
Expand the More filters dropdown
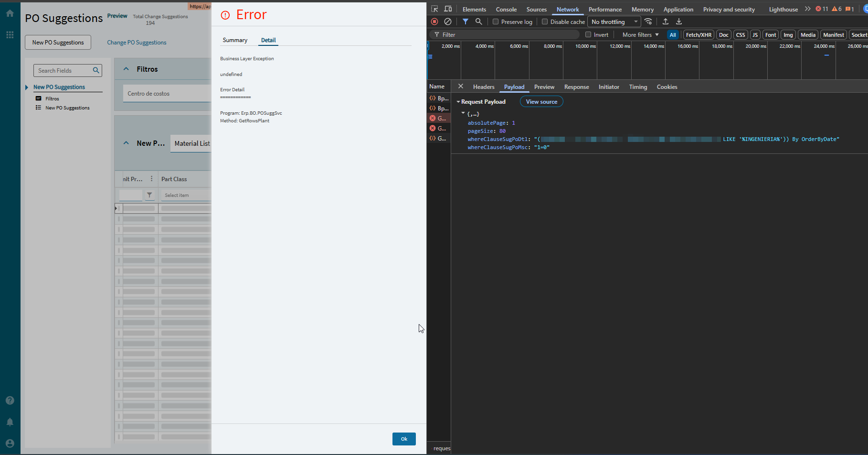[640, 35]
